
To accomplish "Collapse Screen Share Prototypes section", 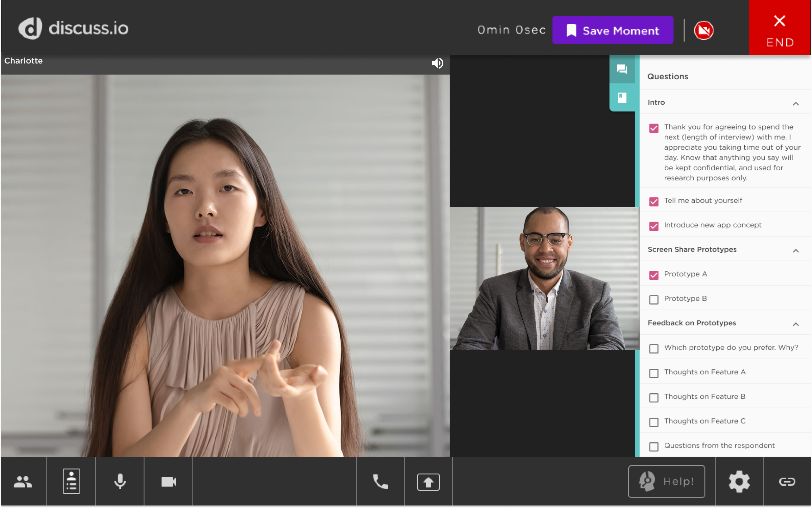I will click(796, 250).
